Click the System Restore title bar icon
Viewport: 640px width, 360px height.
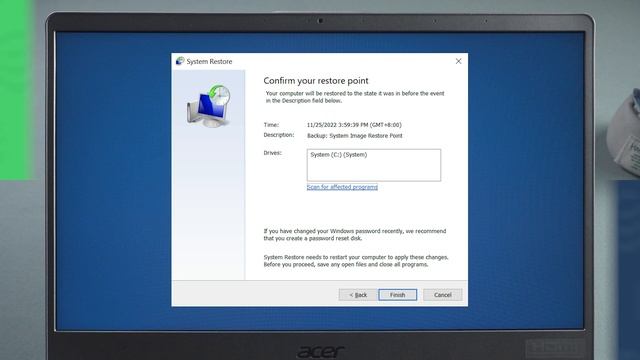click(180, 61)
